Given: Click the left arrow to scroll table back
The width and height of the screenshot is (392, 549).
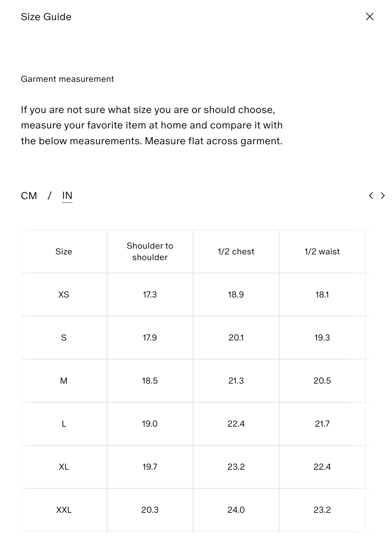Looking at the screenshot, I should tap(371, 196).
